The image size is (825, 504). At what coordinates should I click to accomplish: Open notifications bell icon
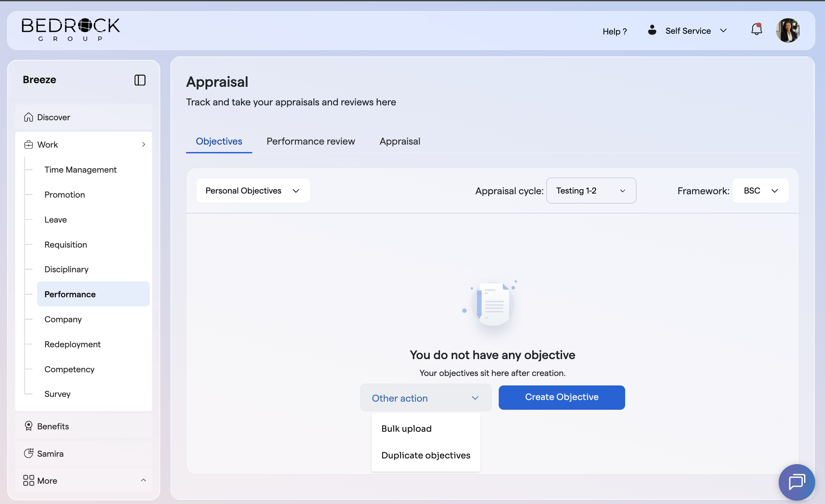pos(757,30)
